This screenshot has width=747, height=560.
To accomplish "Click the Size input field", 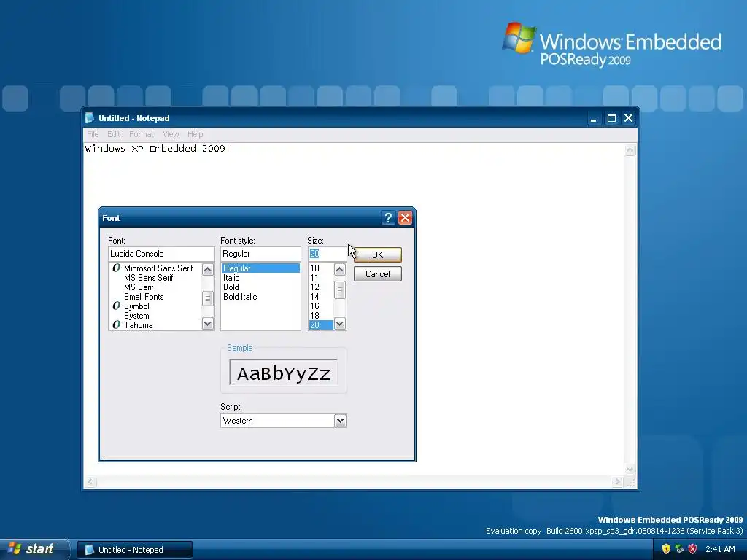I will tap(327, 254).
